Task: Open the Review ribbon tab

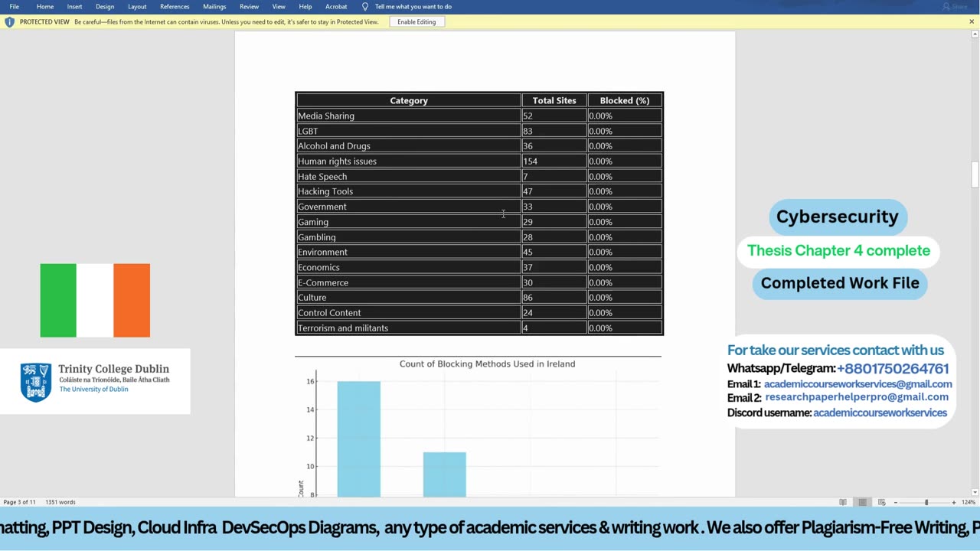Action: pyautogui.click(x=249, y=6)
